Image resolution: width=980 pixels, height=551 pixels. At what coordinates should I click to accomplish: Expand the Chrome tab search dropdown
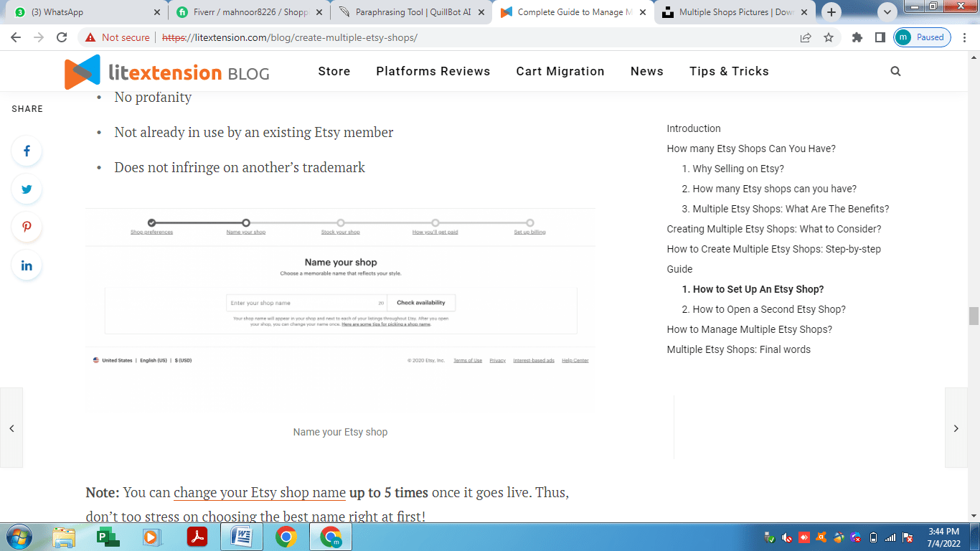pyautogui.click(x=888, y=12)
